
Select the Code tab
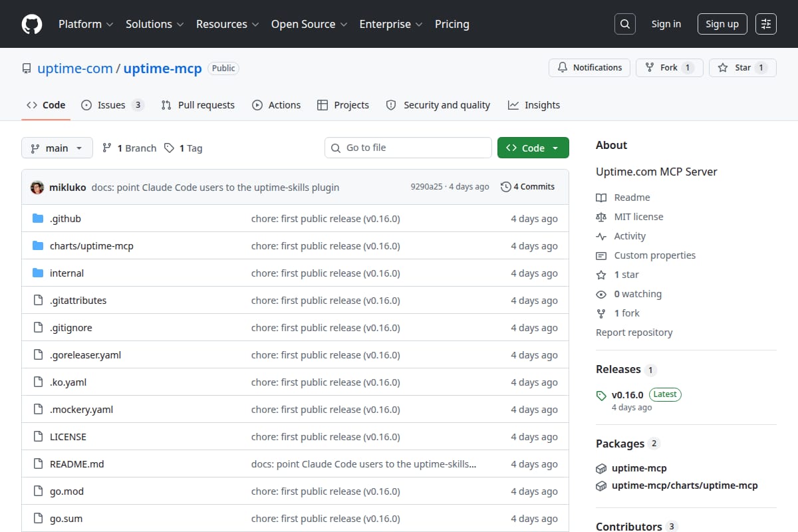tap(46, 105)
